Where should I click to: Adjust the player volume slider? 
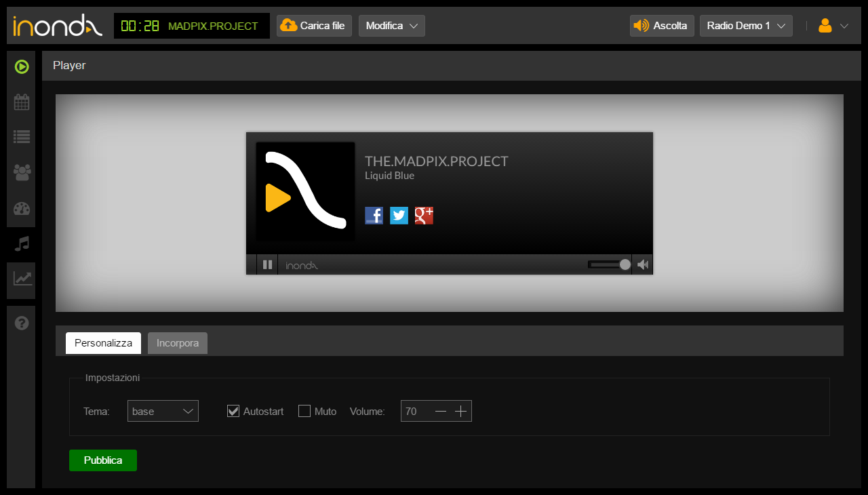coord(609,264)
